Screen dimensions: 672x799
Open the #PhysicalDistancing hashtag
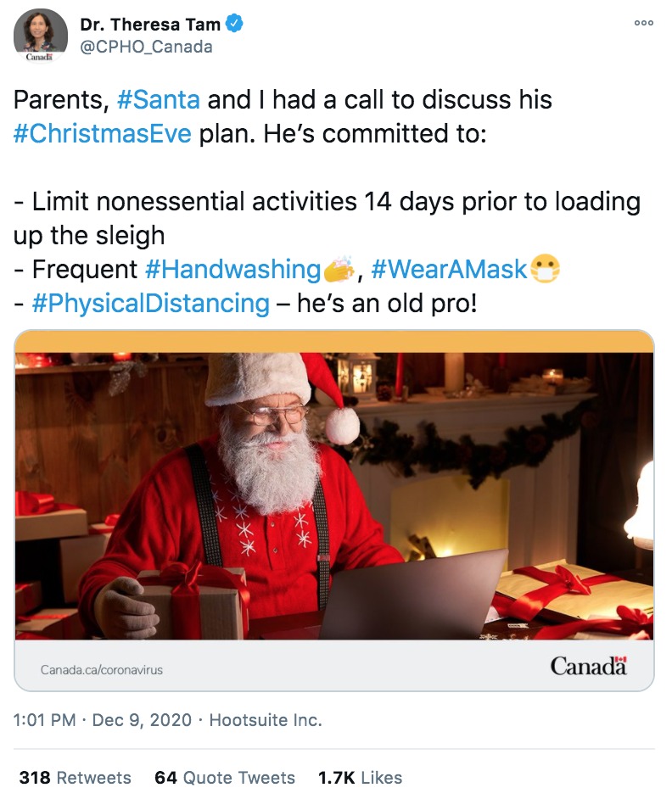tap(150, 304)
